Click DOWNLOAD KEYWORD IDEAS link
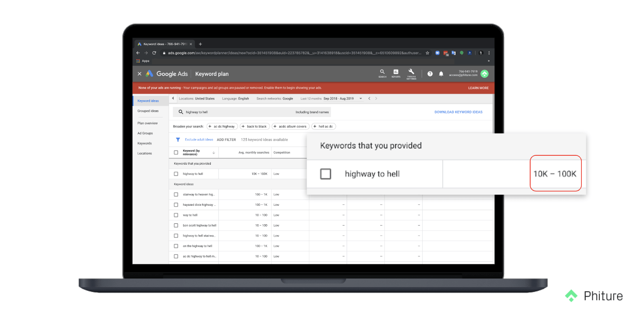The image size is (644, 324). tap(458, 112)
